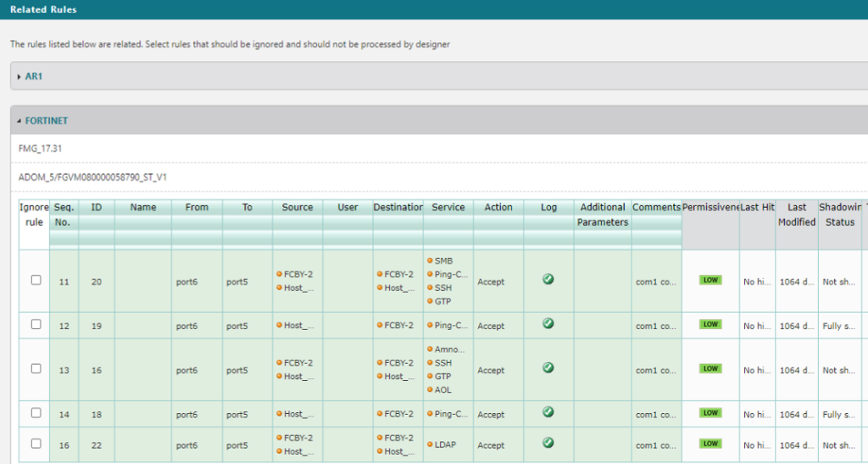Viewport: 868px width, 464px height.
Task: Open ADOM_5/FGVM080000058790_ST_V1 policy entry
Action: click(x=92, y=177)
